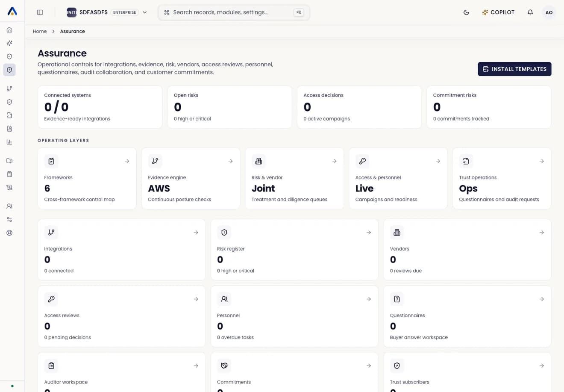
Task: Click the Vendors card building icon
Action: tap(397, 233)
